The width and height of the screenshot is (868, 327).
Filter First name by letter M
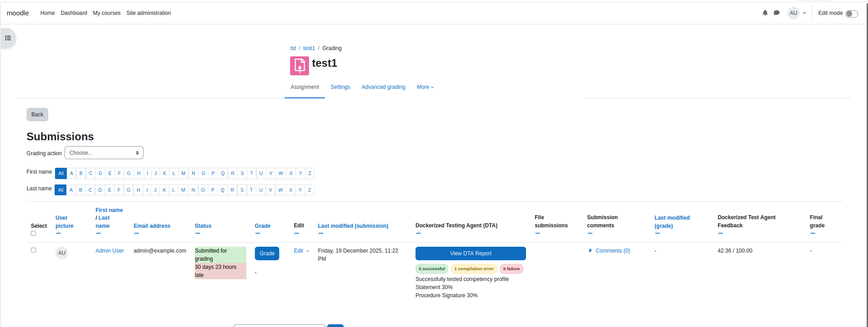pos(184,173)
